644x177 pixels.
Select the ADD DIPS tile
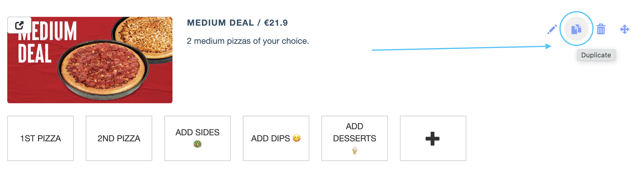pos(276,138)
